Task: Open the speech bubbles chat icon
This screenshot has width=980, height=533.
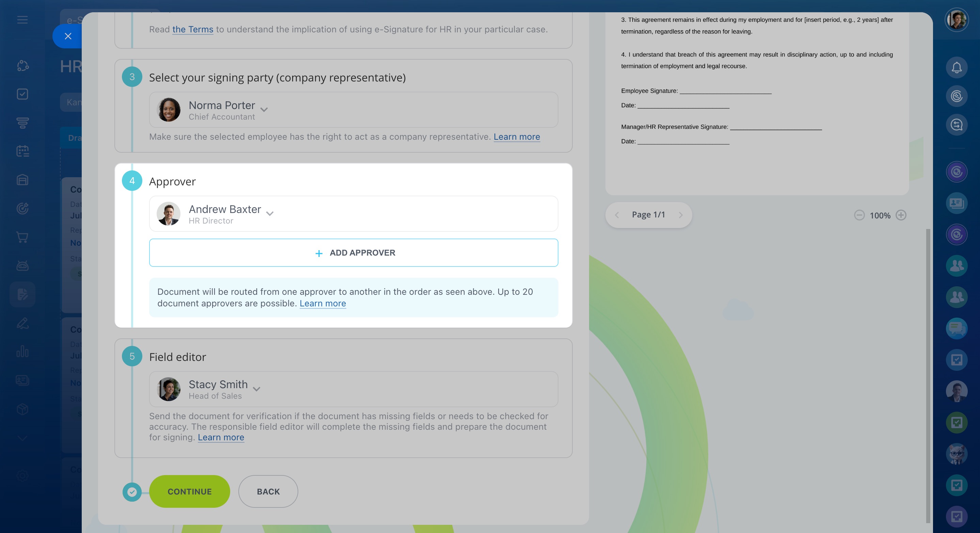Action: coord(957,328)
